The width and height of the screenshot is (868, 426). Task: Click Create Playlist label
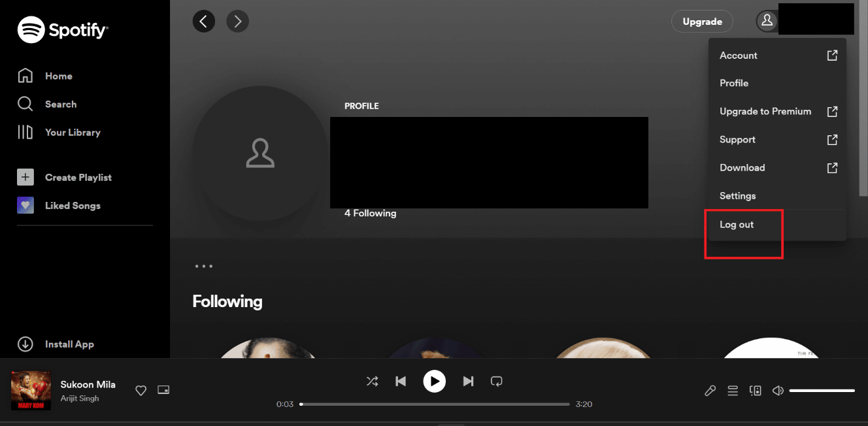point(78,178)
